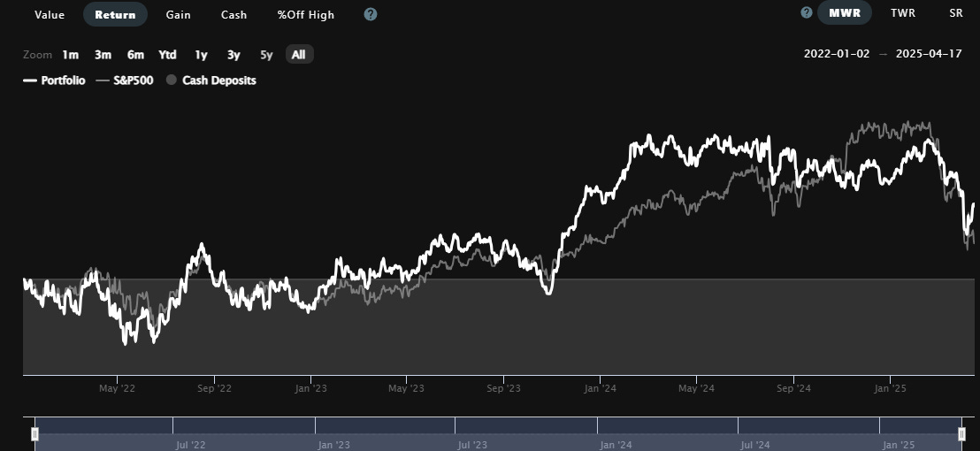Switch to the Cash tab

(234, 14)
